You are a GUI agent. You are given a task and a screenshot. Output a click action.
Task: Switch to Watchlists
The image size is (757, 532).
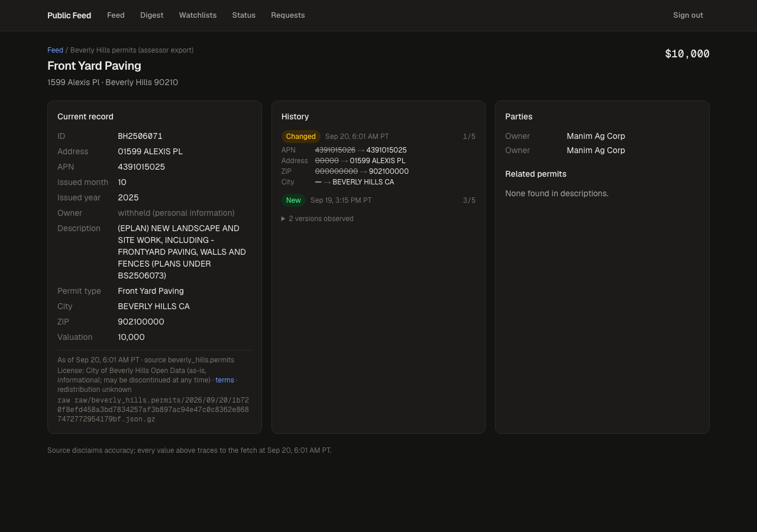tap(198, 15)
